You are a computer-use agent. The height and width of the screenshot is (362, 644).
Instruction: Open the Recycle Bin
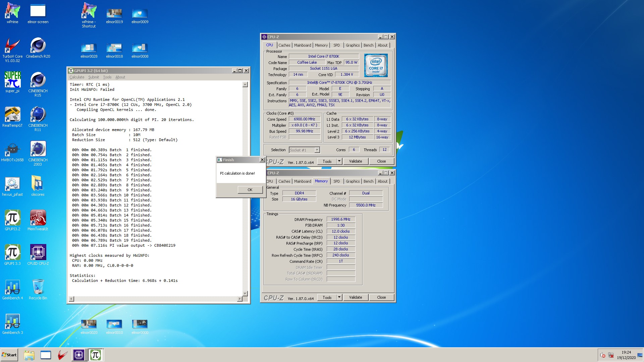coord(38,289)
